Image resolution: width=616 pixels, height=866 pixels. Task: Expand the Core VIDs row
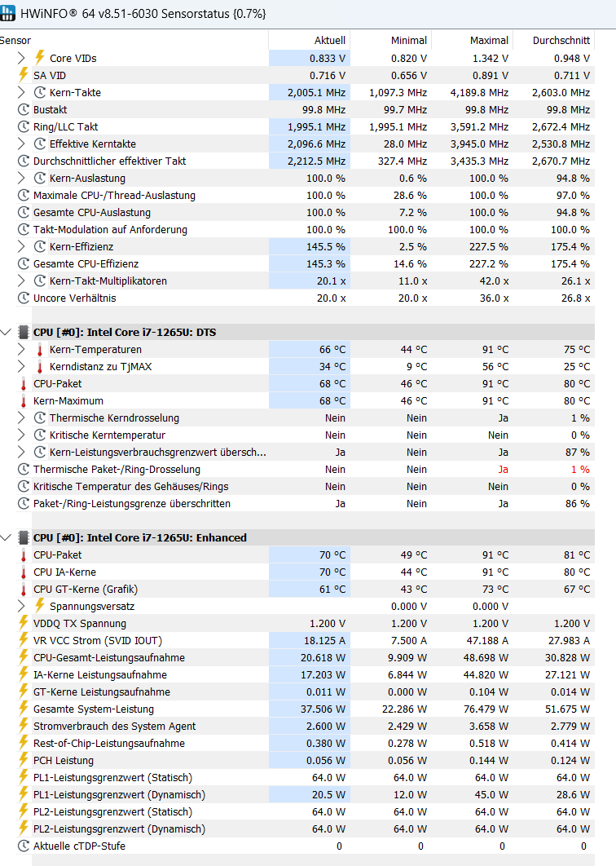point(21,58)
